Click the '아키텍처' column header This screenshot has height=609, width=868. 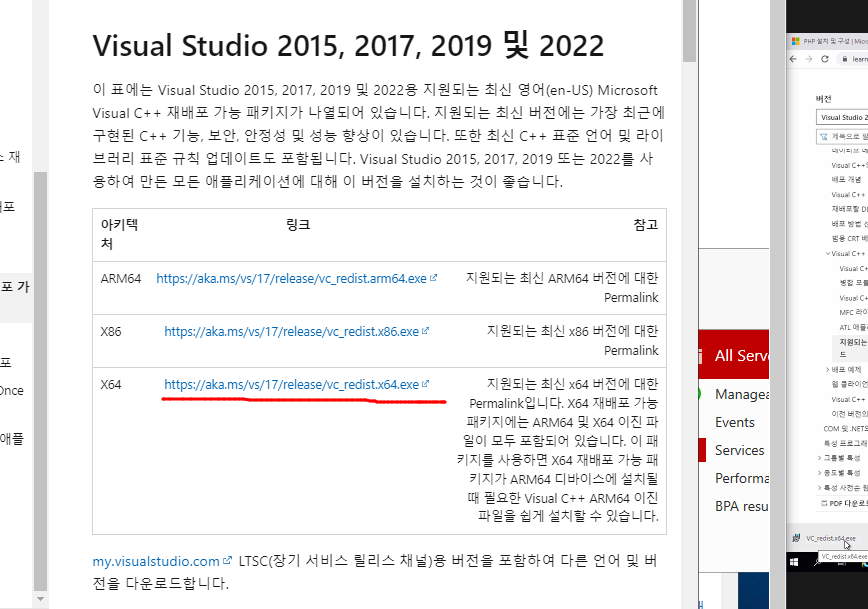tap(119, 234)
